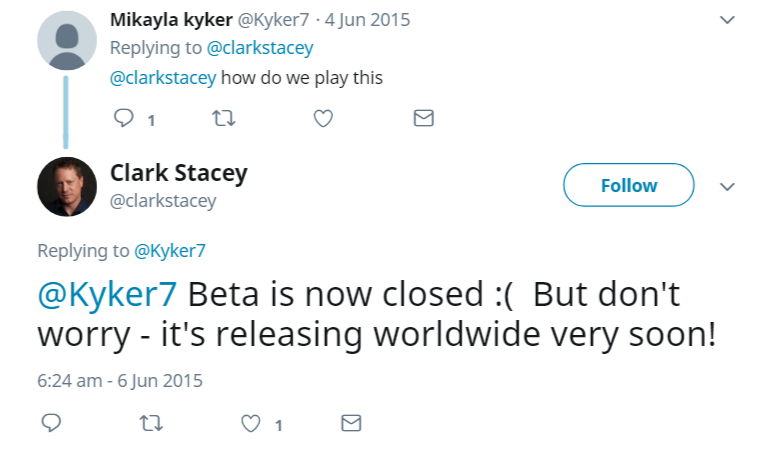Follow Clark Stacey

[628, 186]
